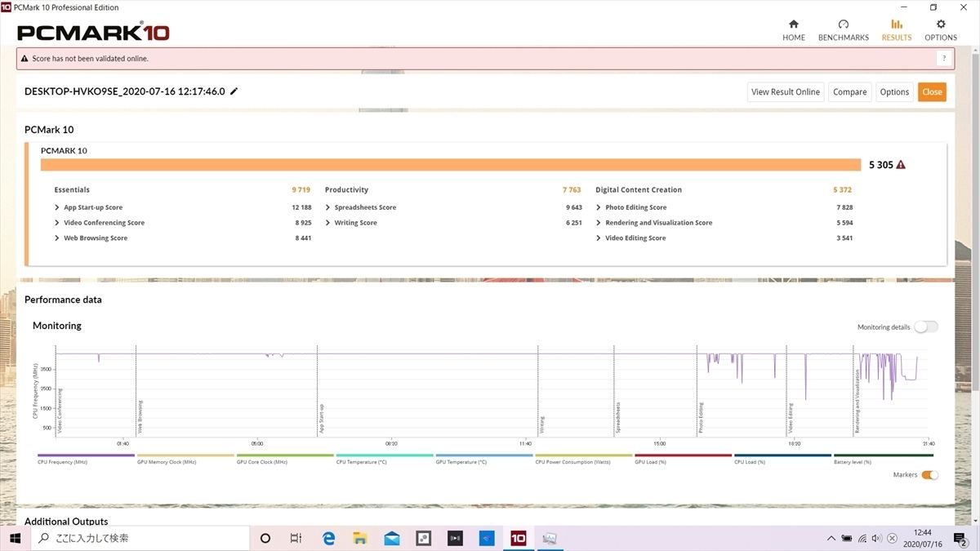
Task: Click the Rendering and Visualization chart marker
Action: click(857, 402)
